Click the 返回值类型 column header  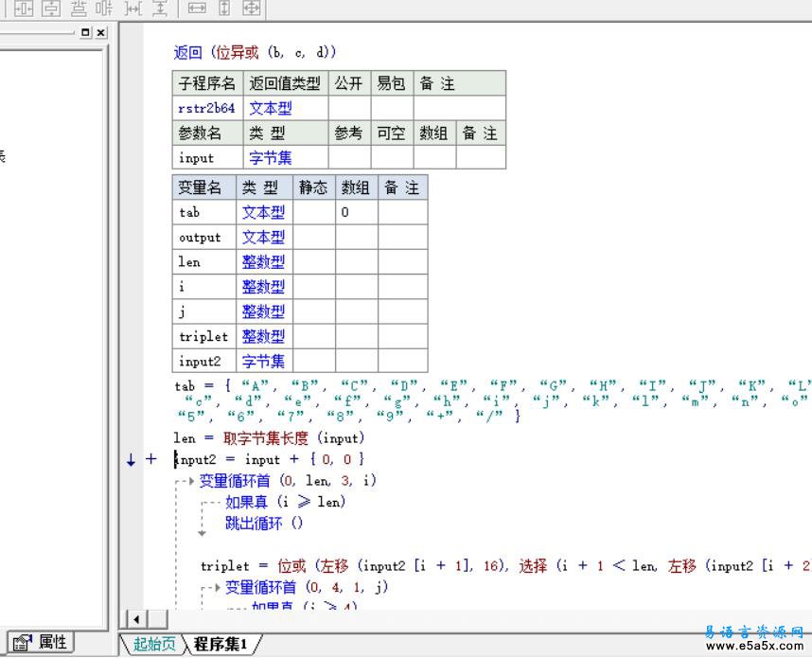pos(286,83)
